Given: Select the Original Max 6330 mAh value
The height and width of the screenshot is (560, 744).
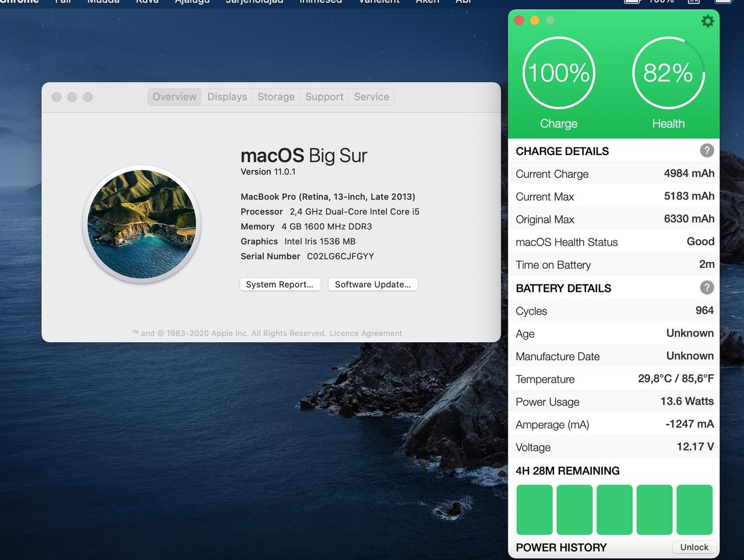Looking at the screenshot, I should tap(689, 219).
